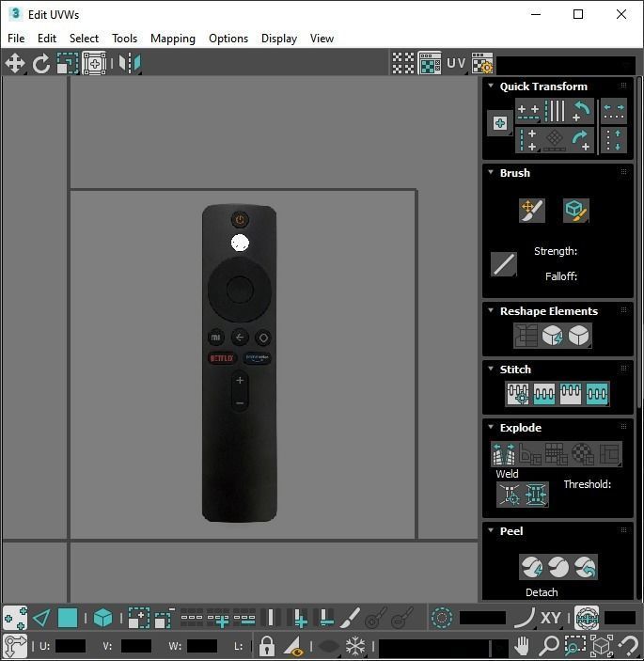Collapse the Stitch rollout
Image resolution: width=644 pixels, height=661 pixels.
click(x=491, y=369)
